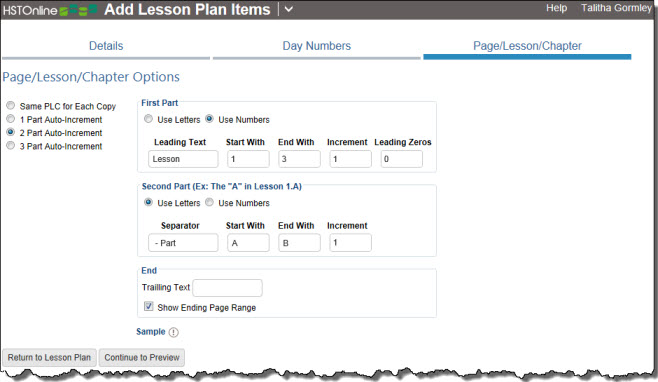658x382 pixels.
Task: Click Return to Lesson Plan button
Action: [x=50, y=358]
